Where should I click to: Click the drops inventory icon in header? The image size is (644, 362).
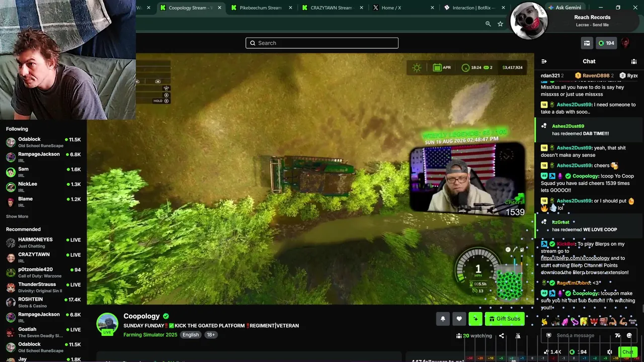(x=587, y=43)
